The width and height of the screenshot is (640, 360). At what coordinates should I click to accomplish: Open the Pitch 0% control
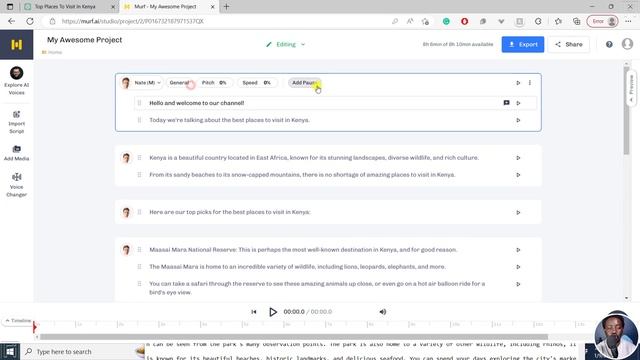click(214, 83)
